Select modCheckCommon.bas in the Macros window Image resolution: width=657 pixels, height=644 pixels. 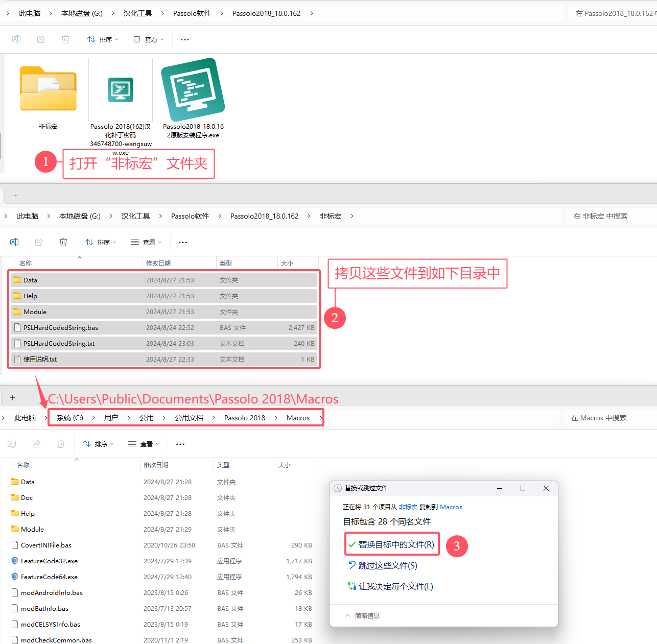[x=161, y=639]
